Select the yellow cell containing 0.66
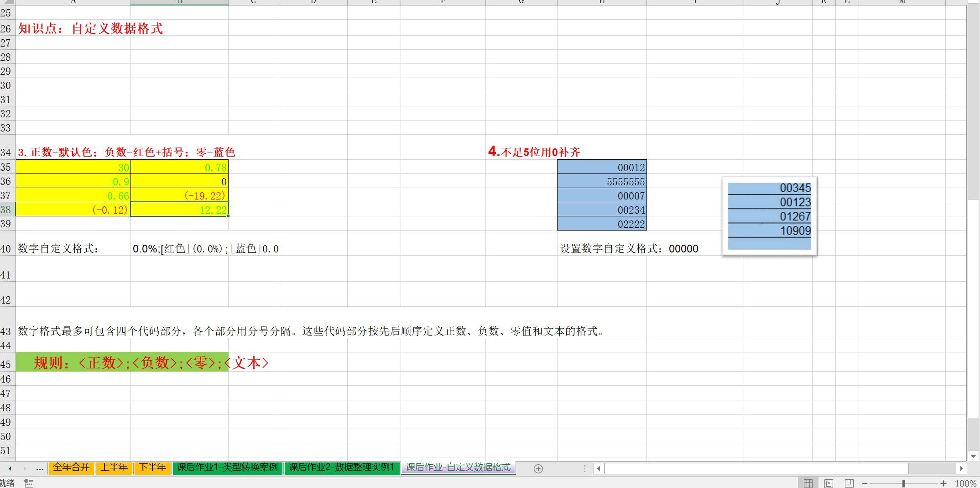 (x=73, y=195)
